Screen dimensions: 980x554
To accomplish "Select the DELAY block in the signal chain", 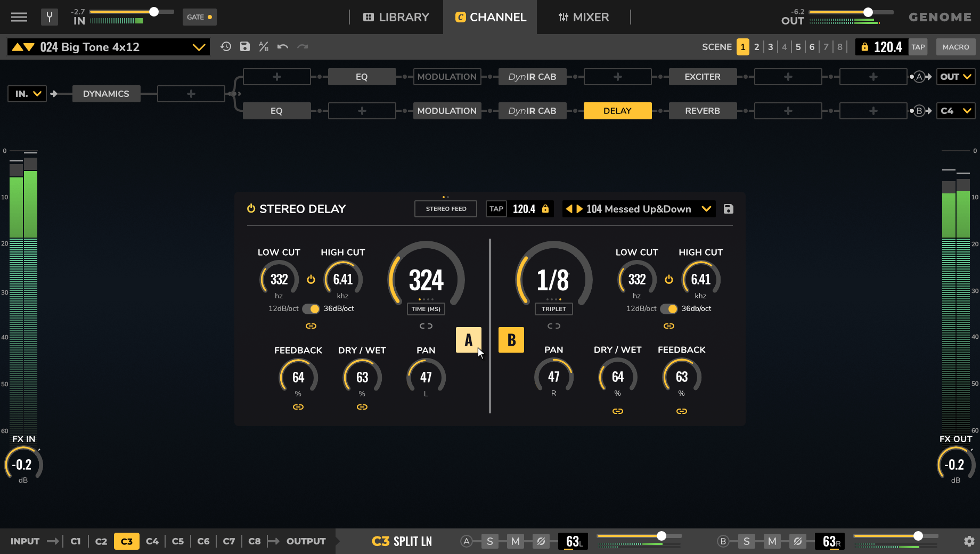I will coord(617,110).
